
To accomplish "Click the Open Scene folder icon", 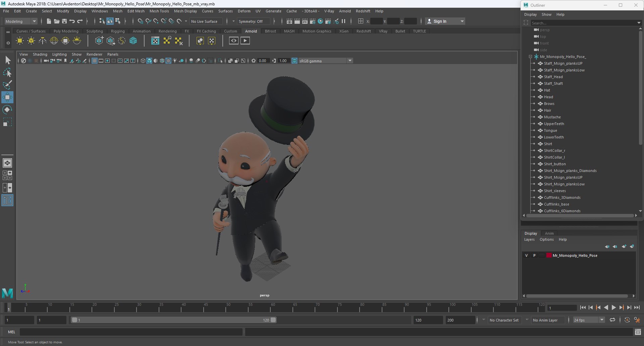I will pyautogui.click(x=56, y=21).
